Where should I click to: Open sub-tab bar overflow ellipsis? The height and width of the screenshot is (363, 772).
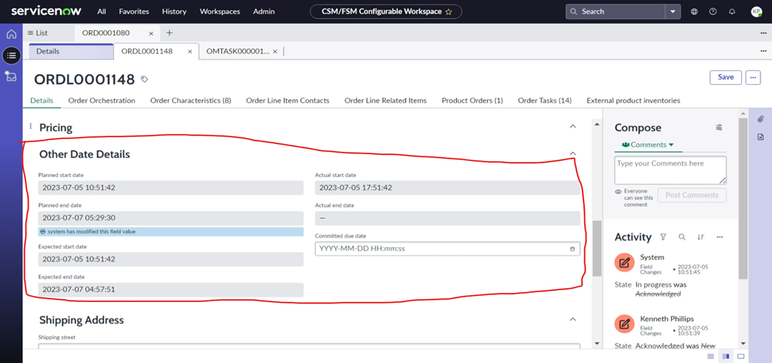[763, 51]
